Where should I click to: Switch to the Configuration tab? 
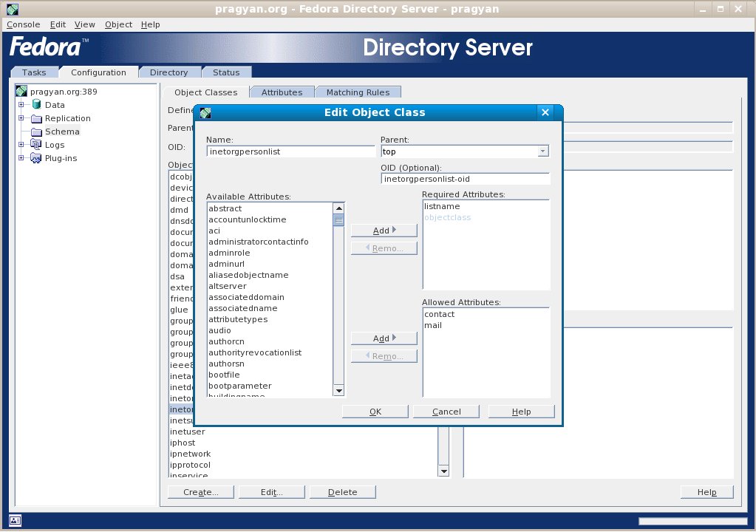point(98,72)
